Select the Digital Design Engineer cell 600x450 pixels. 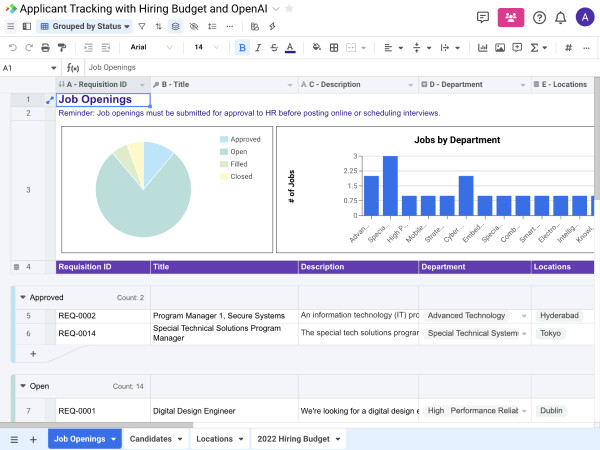click(224, 411)
